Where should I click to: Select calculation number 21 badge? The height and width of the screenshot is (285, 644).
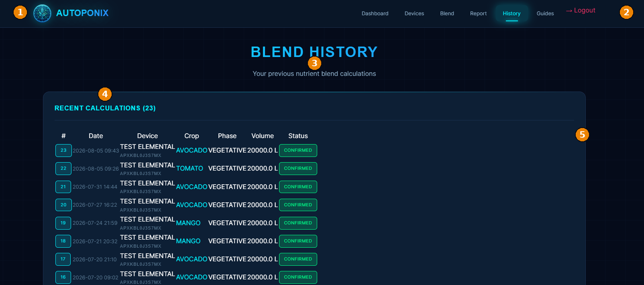[x=63, y=187]
